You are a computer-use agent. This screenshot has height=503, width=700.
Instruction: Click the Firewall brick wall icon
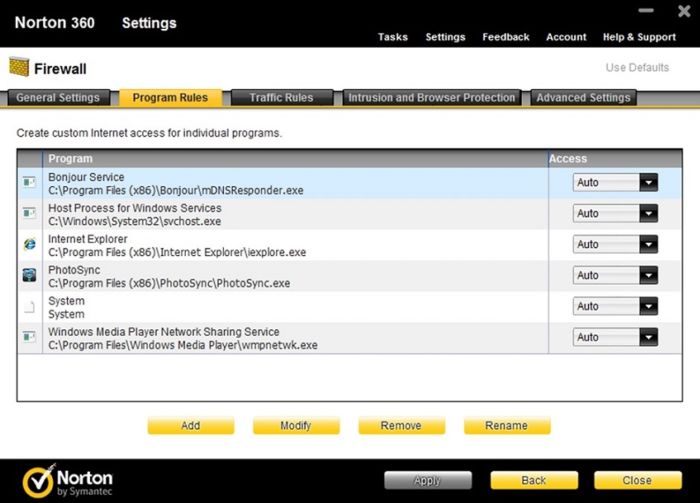tap(19, 67)
